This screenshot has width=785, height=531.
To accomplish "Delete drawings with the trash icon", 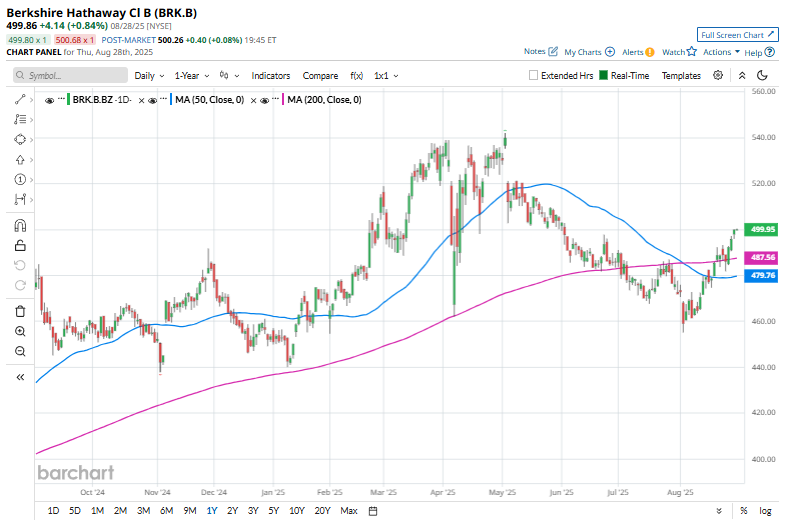I will coord(20,311).
